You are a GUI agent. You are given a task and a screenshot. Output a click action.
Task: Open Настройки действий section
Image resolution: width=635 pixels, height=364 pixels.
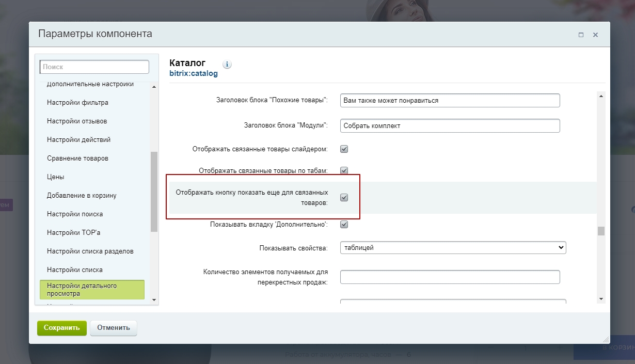[78, 140]
